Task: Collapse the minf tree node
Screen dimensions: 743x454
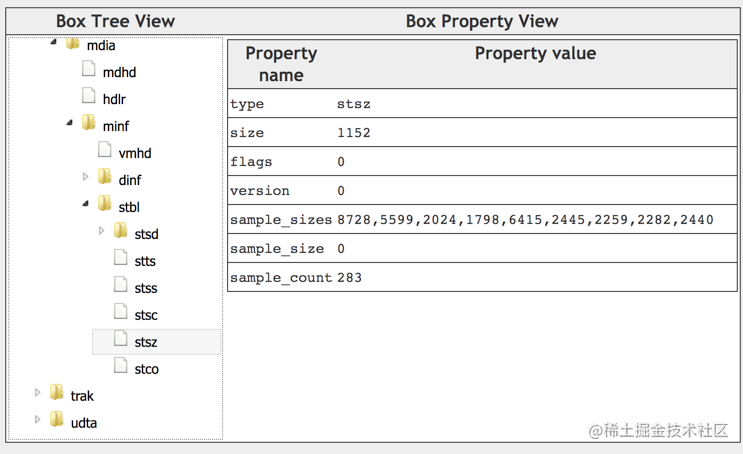Action: click(x=70, y=123)
